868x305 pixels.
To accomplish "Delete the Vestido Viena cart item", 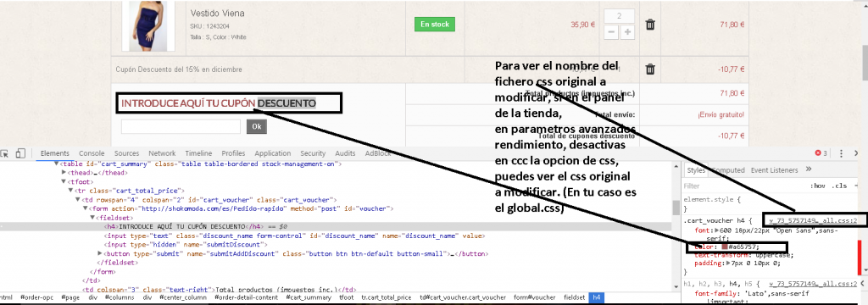I will click(650, 25).
